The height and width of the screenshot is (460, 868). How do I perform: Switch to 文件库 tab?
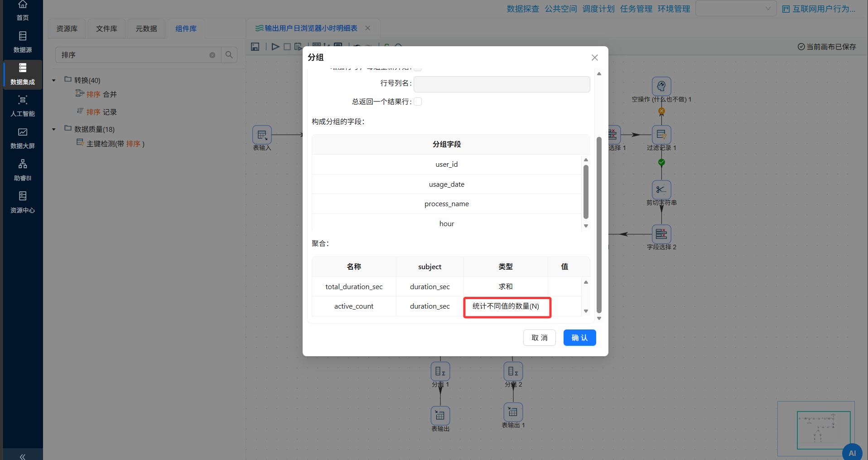[106, 29]
